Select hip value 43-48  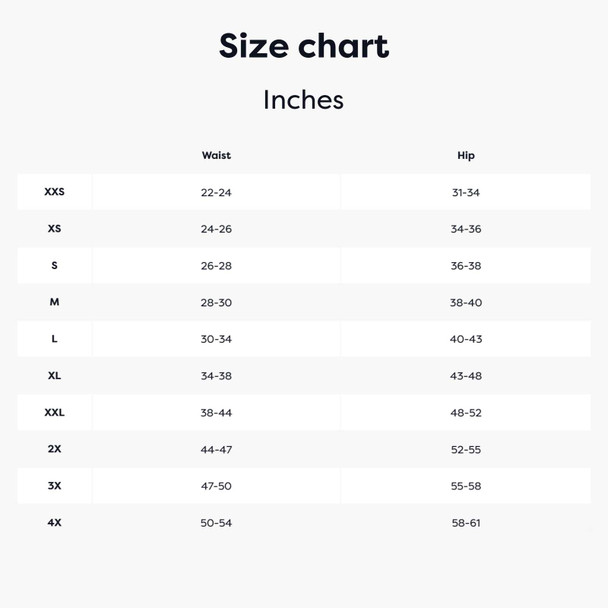466,376
